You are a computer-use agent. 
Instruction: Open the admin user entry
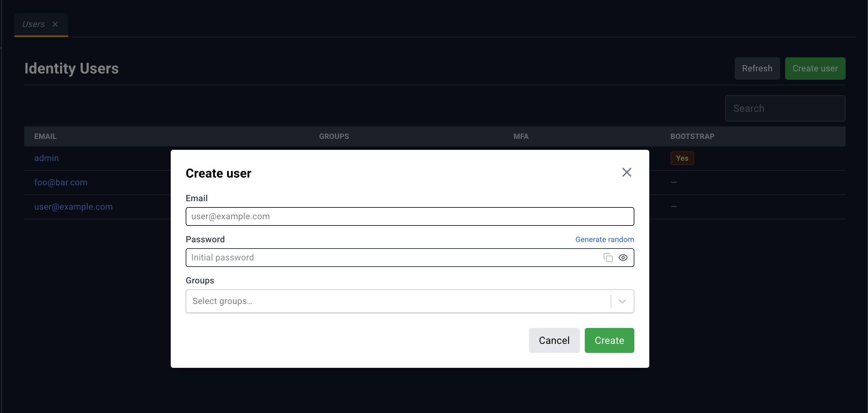46,158
